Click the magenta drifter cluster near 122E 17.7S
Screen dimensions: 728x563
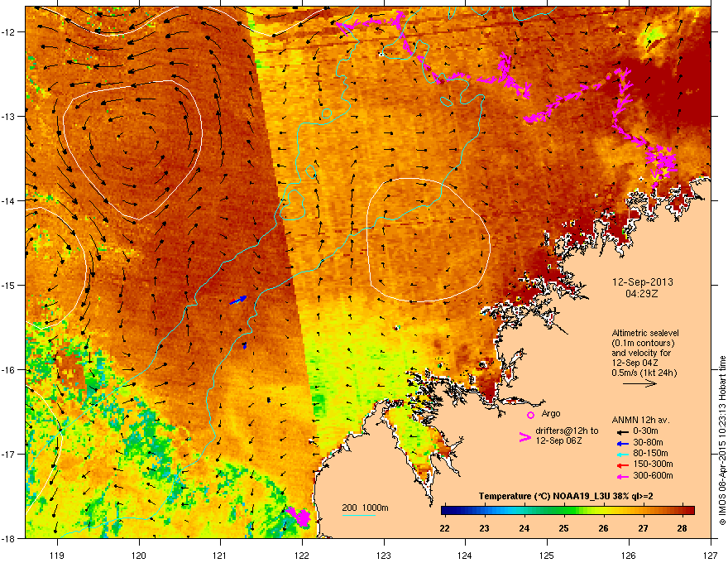299,517
